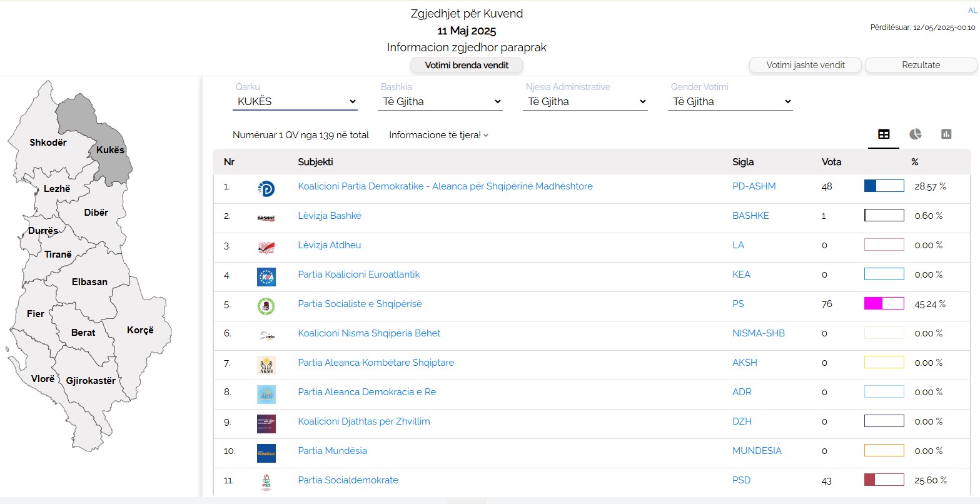
Task: Click the PD-ASHM coalition logo icon
Action: tap(266, 189)
